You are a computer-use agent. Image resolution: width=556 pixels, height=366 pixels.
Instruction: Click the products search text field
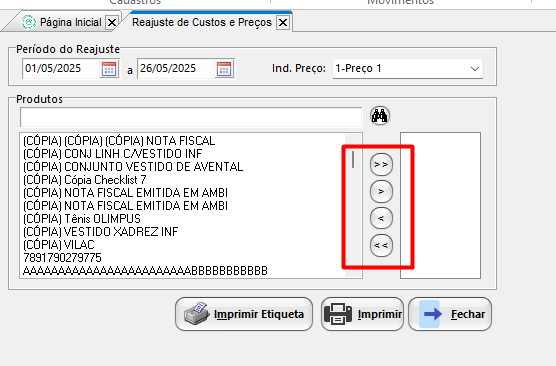[191, 117]
